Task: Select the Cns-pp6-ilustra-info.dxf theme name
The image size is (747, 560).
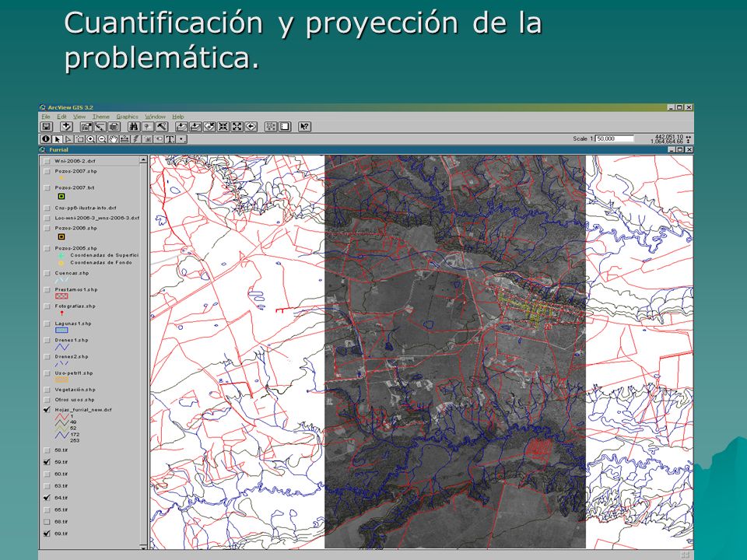Action: tap(86, 208)
